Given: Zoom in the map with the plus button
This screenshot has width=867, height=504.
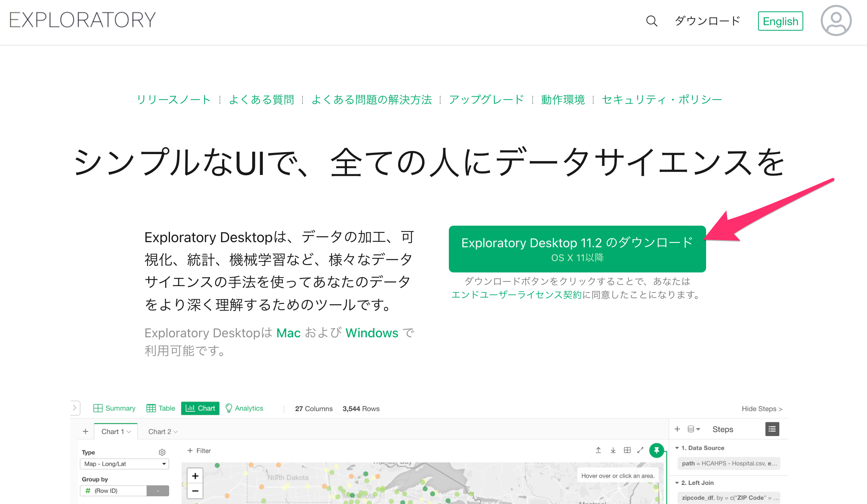Looking at the screenshot, I should [x=195, y=476].
